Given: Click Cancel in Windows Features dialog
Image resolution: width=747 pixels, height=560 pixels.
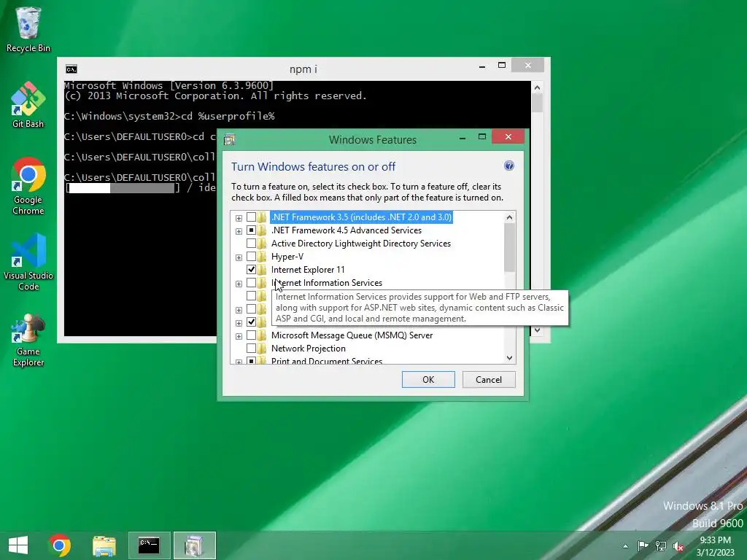Looking at the screenshot, I should click(489, 379).
